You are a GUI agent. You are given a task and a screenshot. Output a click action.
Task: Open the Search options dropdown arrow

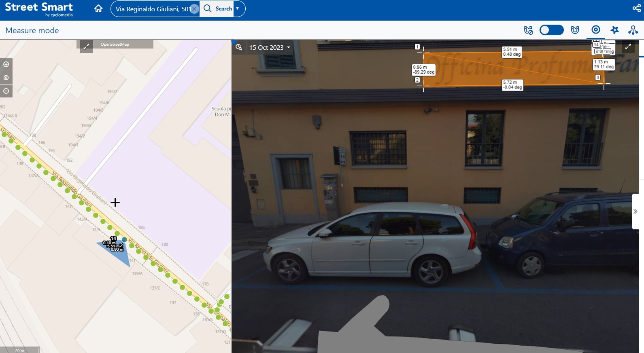click(x=238, y=8)
